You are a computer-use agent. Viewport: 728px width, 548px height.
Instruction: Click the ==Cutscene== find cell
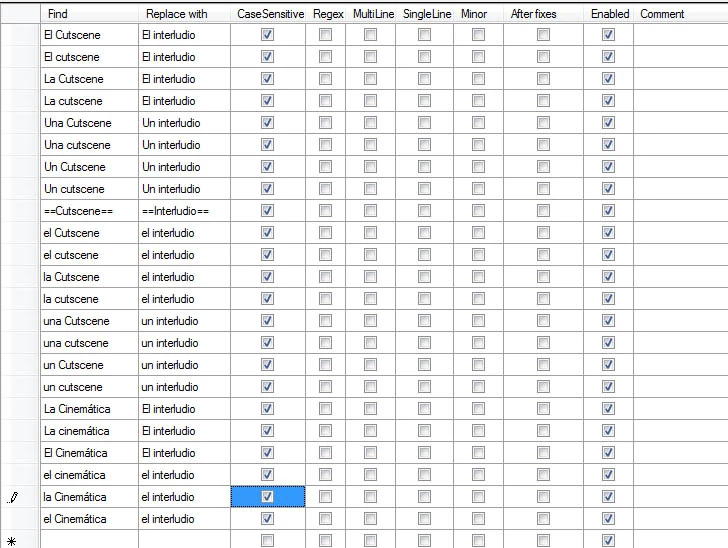click(88, 211)
